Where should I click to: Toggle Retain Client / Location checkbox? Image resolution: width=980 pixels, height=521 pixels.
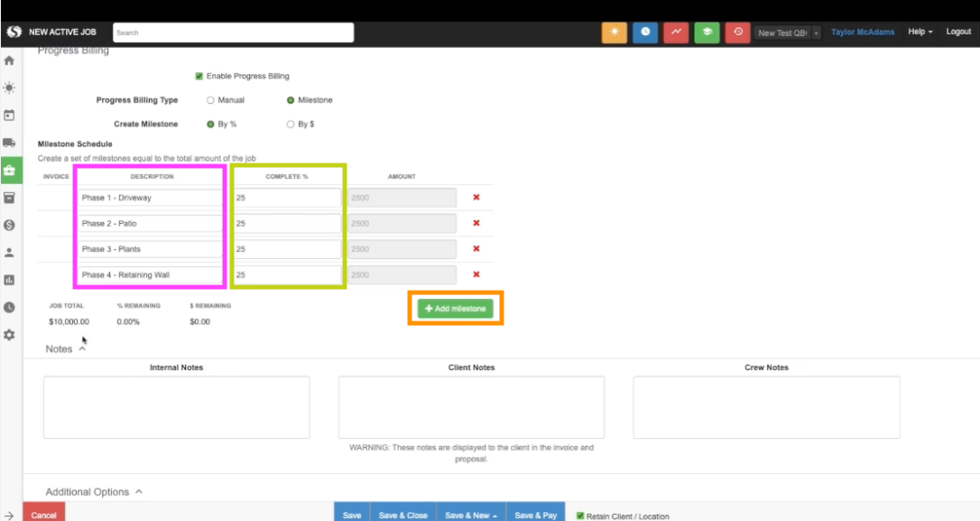point(580,516)
